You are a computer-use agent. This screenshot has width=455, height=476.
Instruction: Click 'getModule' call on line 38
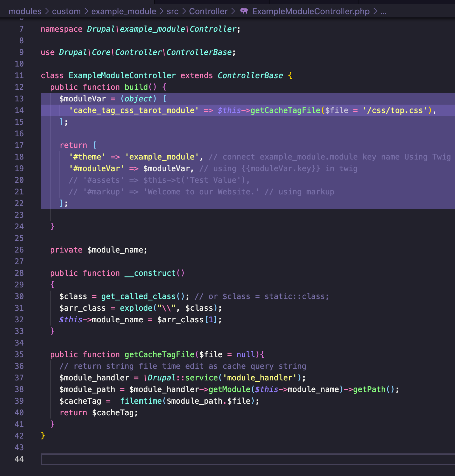[x=229, y=389]
